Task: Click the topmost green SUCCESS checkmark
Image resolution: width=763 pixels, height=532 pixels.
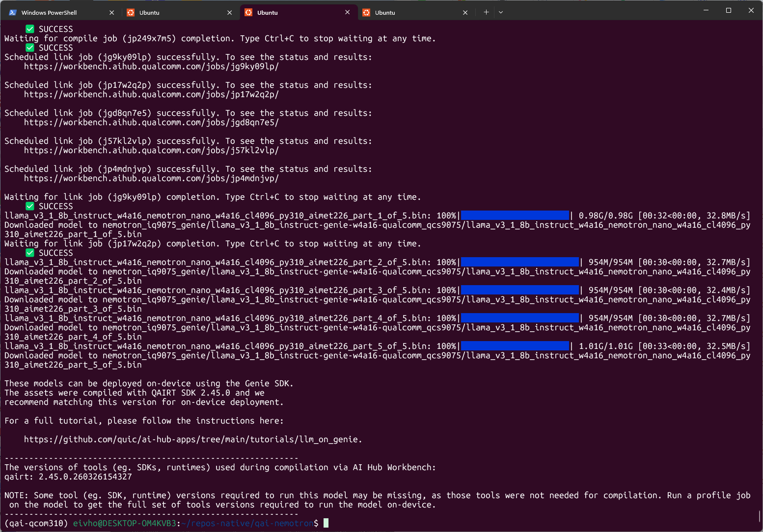Action: (x=30, y=29)
